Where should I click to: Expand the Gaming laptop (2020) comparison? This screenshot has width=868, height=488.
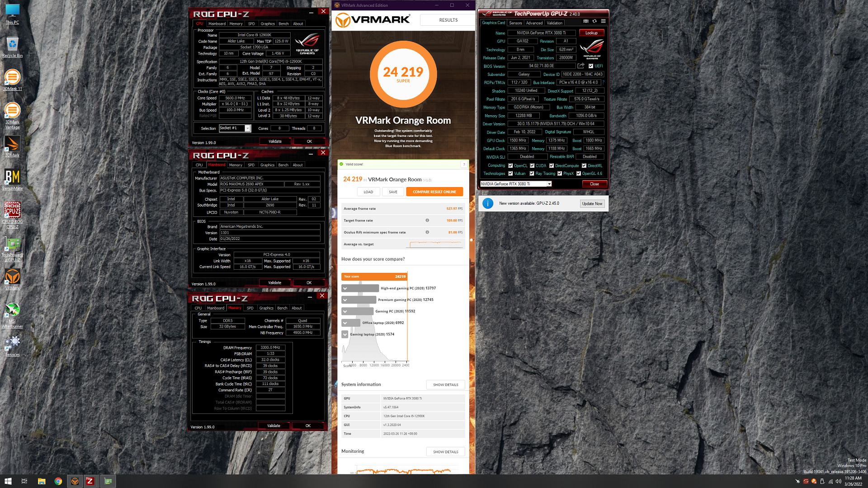pyautogui.click(x=345, y=334)
